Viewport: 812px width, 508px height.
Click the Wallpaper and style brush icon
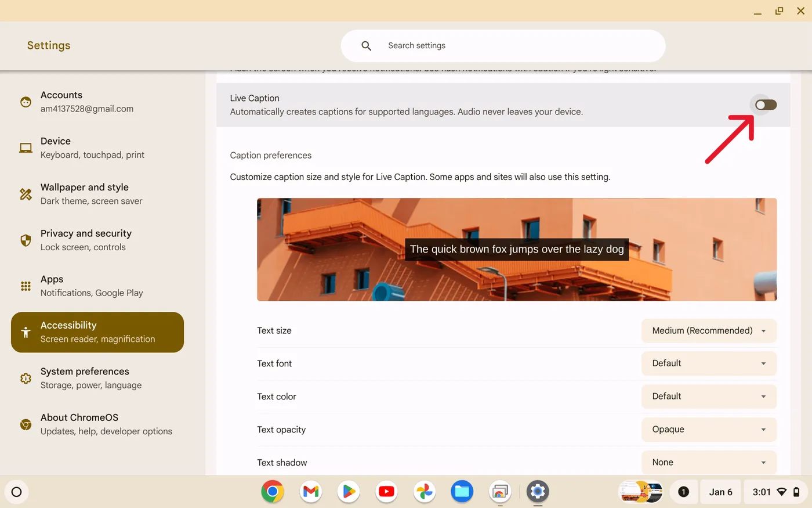click(x=26, y=194)
